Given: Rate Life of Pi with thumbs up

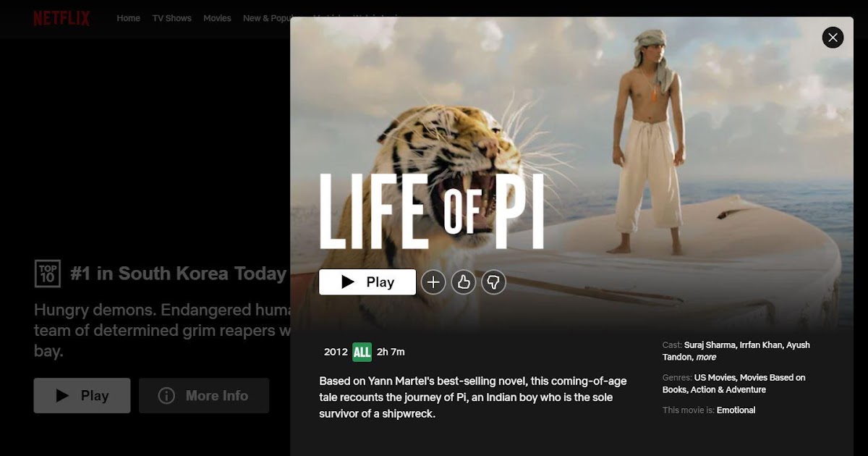Looking at the screenshot, I should point(464,282).
